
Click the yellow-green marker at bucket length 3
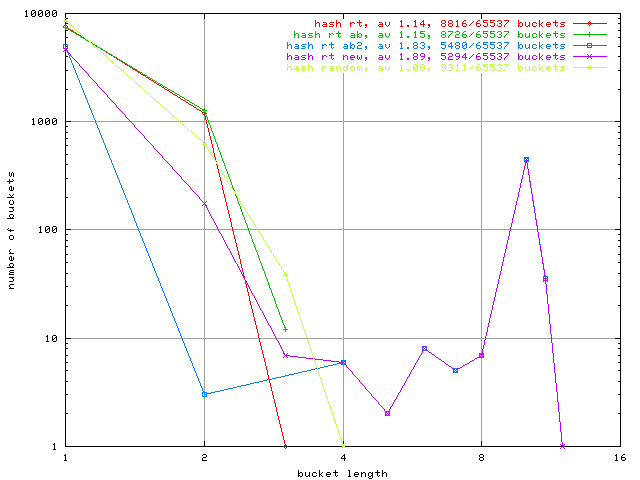pyautogui.click(x=285, y=275)
